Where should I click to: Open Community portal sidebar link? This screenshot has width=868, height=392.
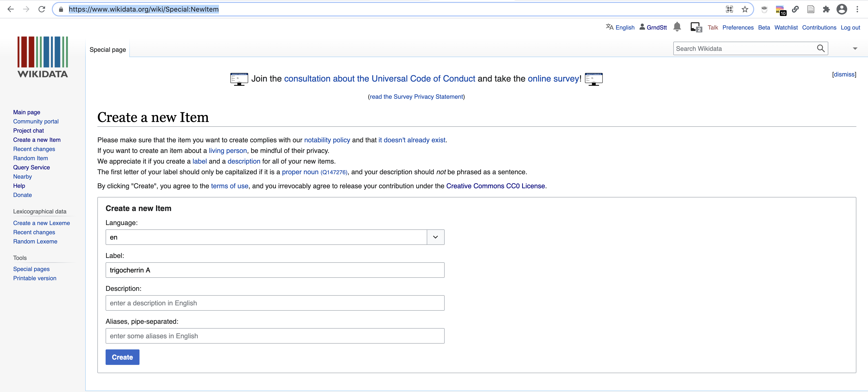pyautogui.click(x=36, y=121)
